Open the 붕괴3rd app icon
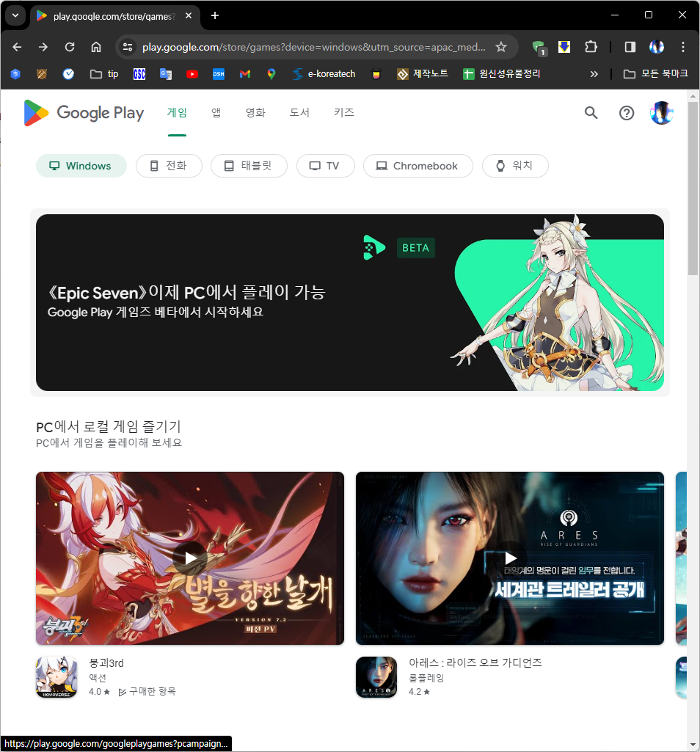700x752 pixels. [x=56, y=677]
